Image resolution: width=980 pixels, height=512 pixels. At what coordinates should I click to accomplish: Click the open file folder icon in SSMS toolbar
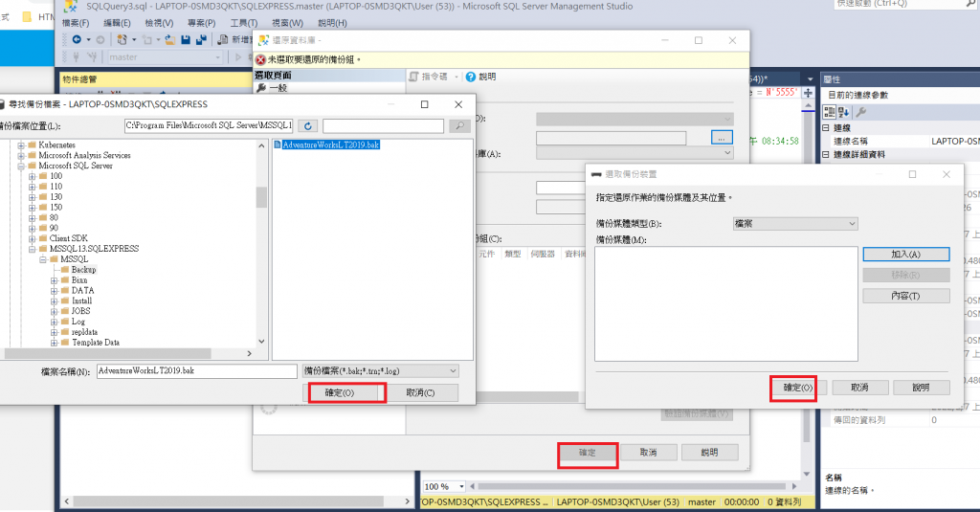coord(169,39)
